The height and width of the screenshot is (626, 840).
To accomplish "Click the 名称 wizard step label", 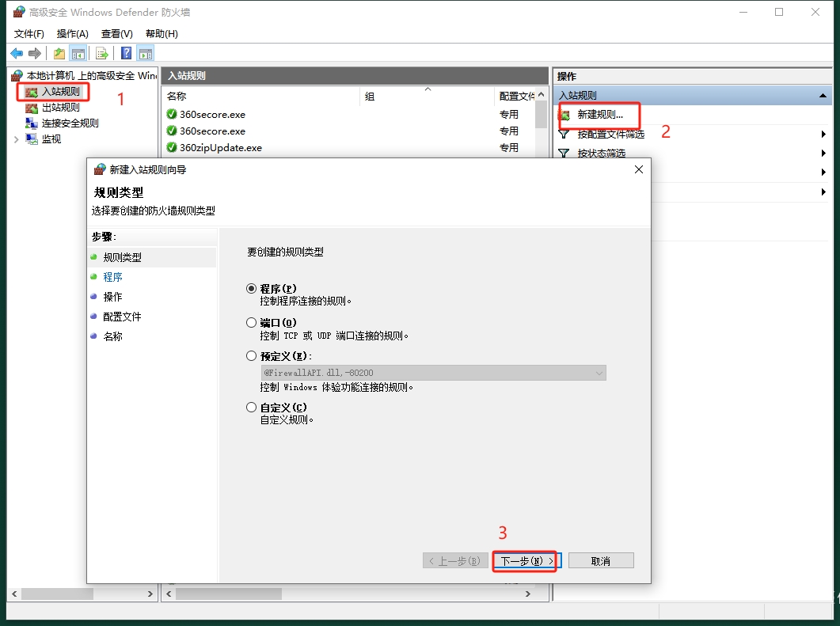I will click(x=112, y=336).
